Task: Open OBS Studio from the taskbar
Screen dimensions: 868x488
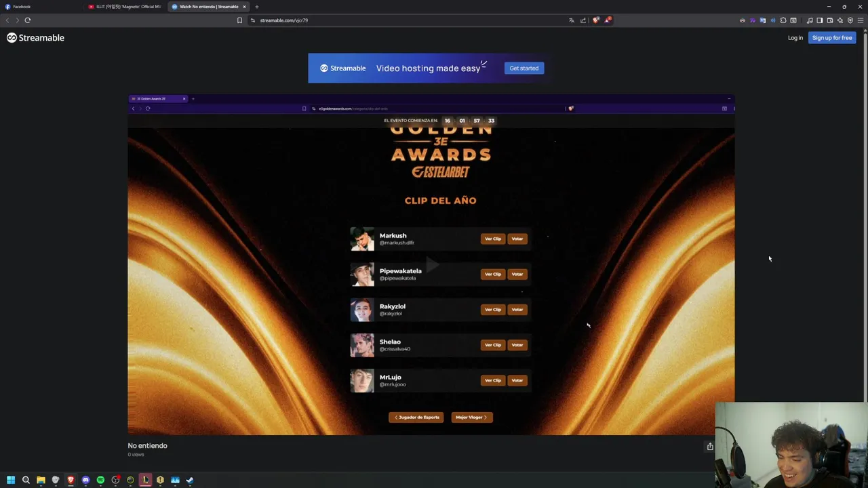Action: 116,480
